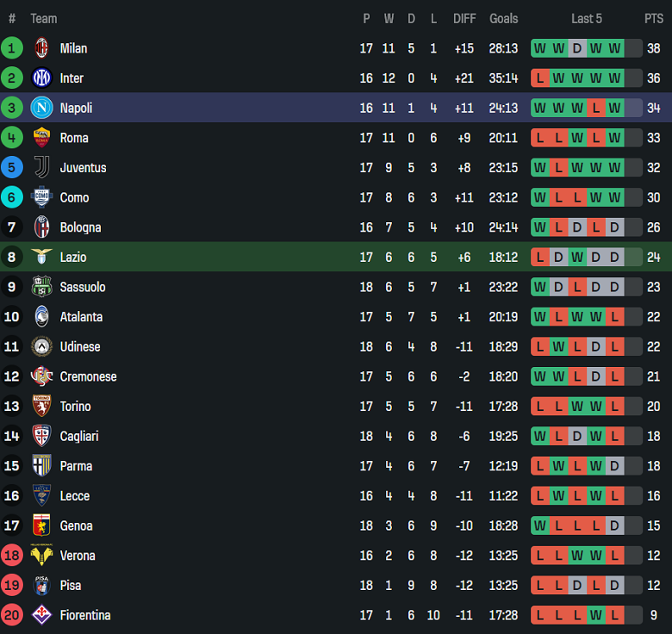Viewport: 672px width, 634px height.
Task: Click the Napoli club logo
Action: coord(41,108)
